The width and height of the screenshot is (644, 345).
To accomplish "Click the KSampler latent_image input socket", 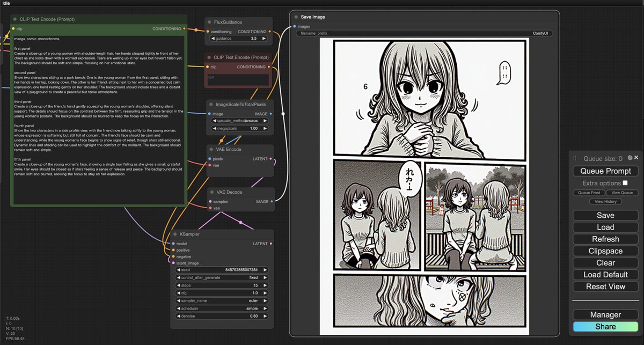I will (173, 263).
